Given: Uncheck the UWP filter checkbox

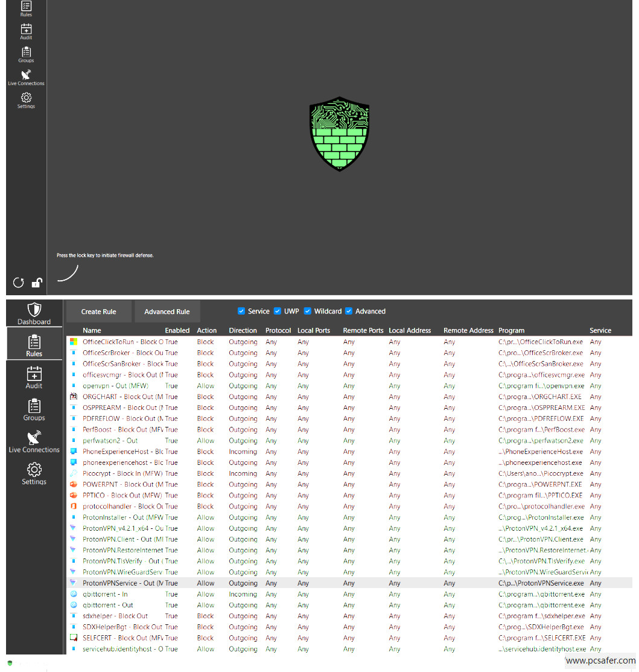Looking at the screenshot, I should click(278, 312).
